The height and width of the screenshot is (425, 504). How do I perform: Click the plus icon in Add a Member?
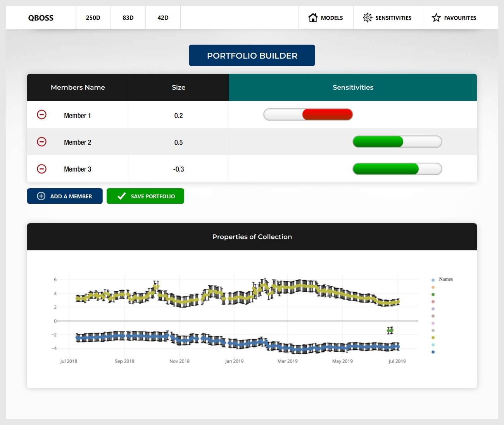(41, 196)
